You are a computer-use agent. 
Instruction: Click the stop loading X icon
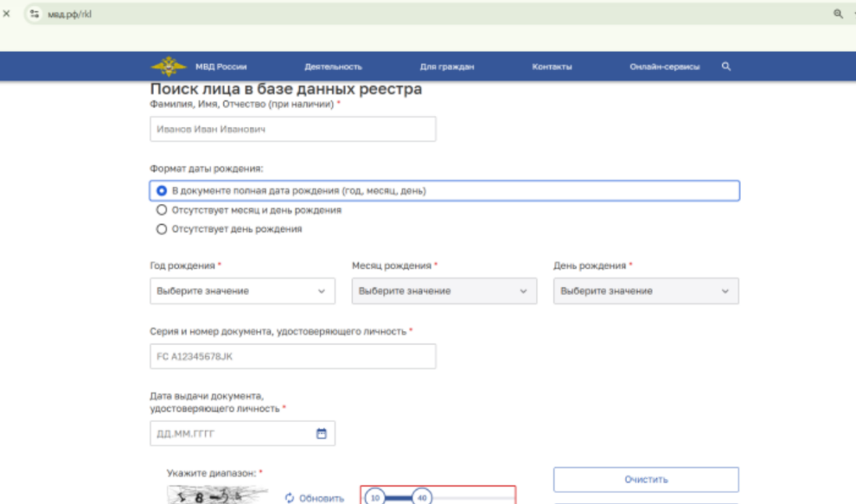[7, 13]
